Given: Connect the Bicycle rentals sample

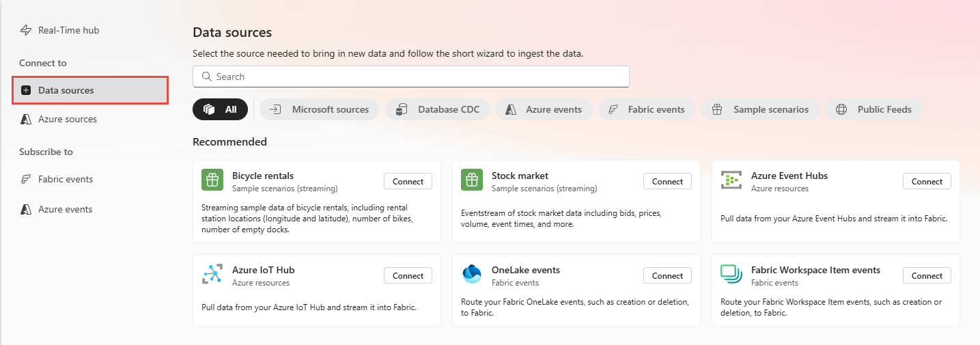Looking at the screenshot, I should pos(408,181).
